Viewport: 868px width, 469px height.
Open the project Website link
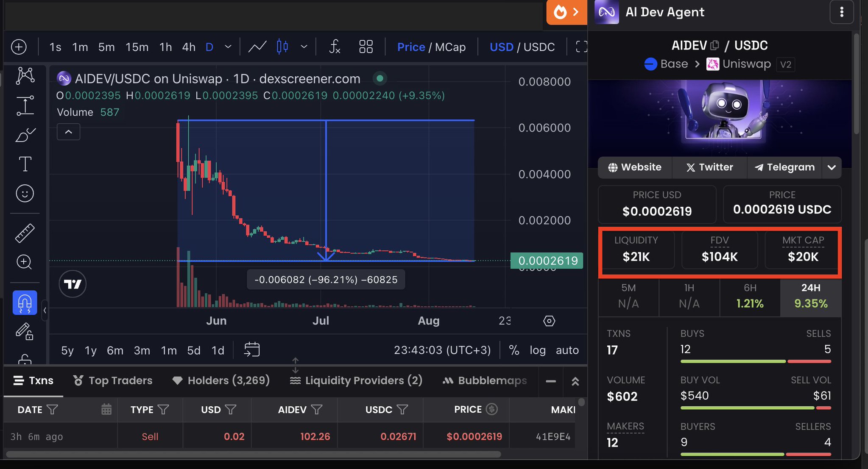tap(635, 167)
